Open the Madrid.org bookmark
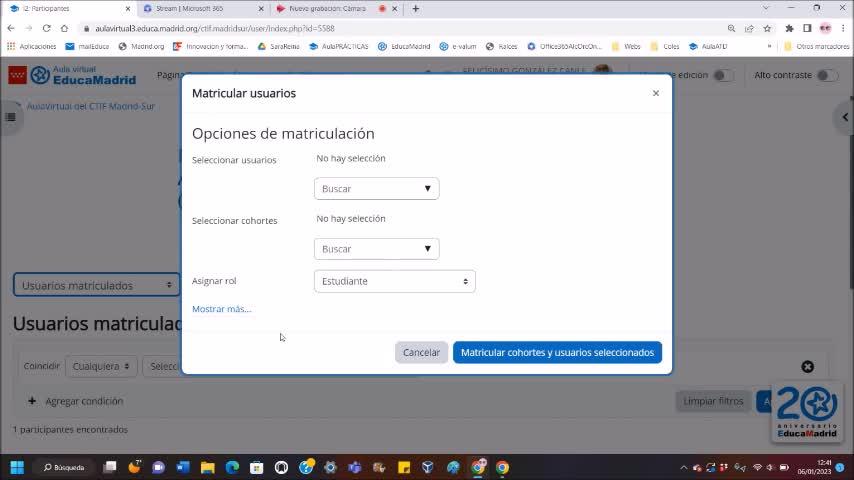854x480 pixels. (142, 47)
